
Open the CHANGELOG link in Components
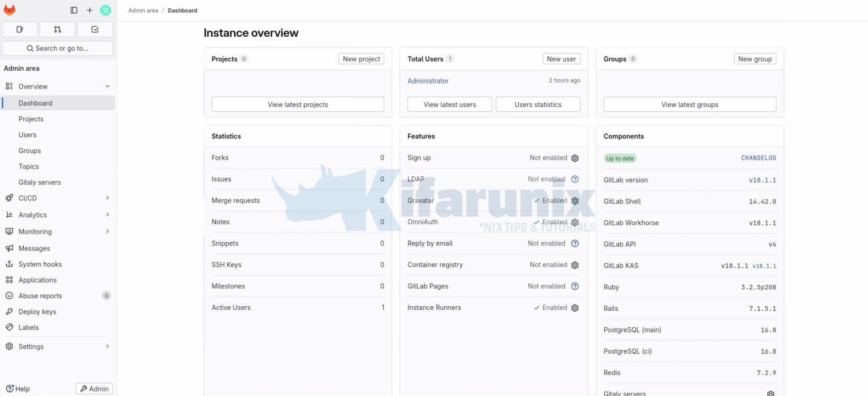758,158
